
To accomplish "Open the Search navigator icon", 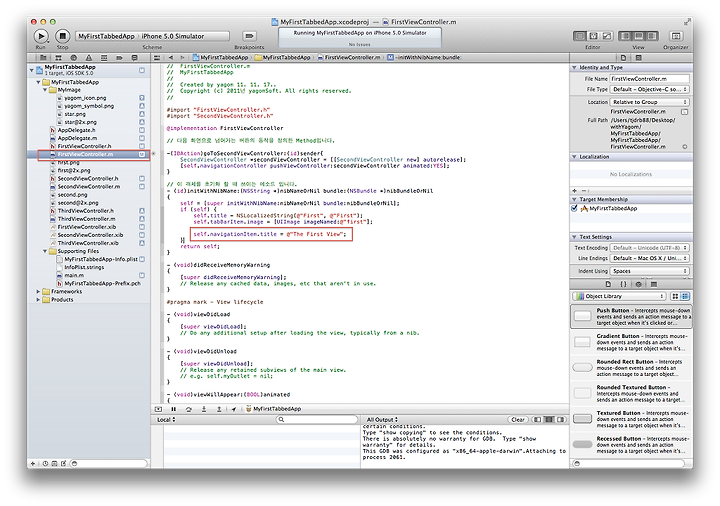I will coord(73,58).
